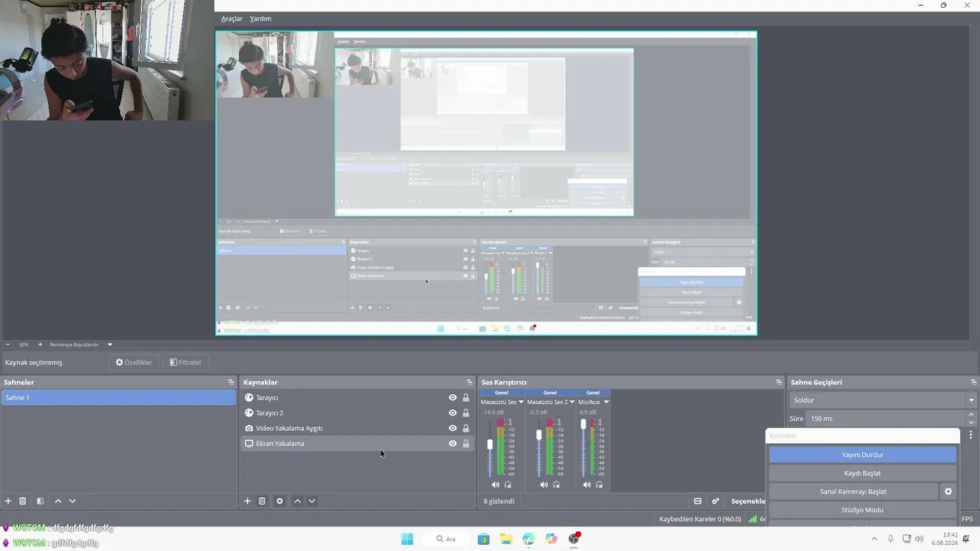Click Filtreler button
The width and height of the screenshot is (980, 551).
185,363
